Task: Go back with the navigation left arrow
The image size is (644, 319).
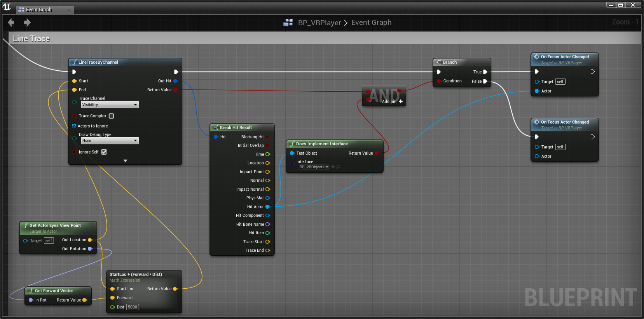Action: coord(11,23)
